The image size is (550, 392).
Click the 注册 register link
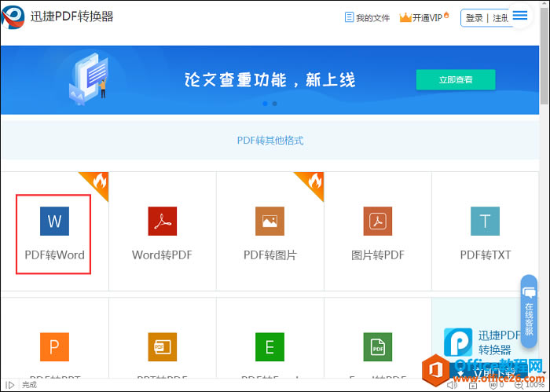coord(500,18)
